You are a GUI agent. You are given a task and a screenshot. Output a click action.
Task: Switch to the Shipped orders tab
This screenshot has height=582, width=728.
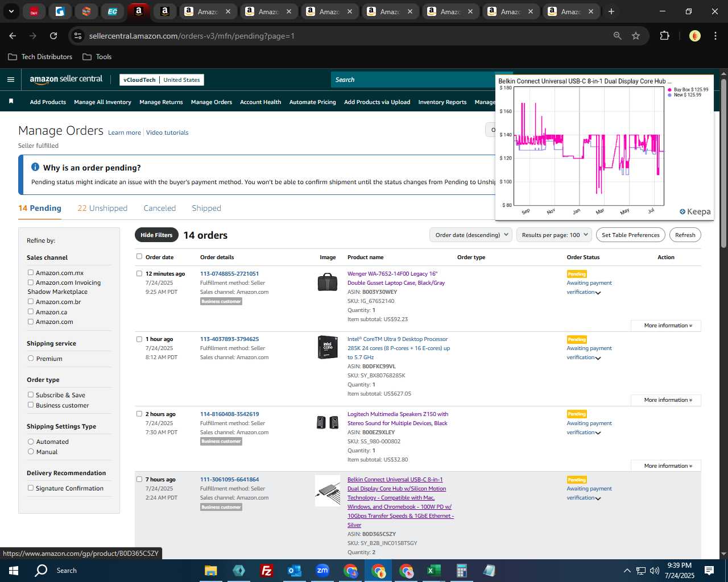206,208
